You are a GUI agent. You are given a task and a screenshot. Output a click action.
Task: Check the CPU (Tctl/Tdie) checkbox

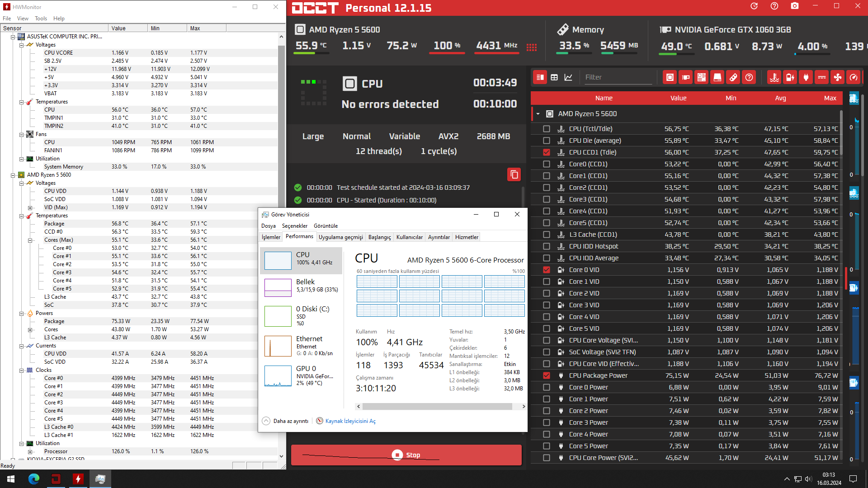point(547,129)
